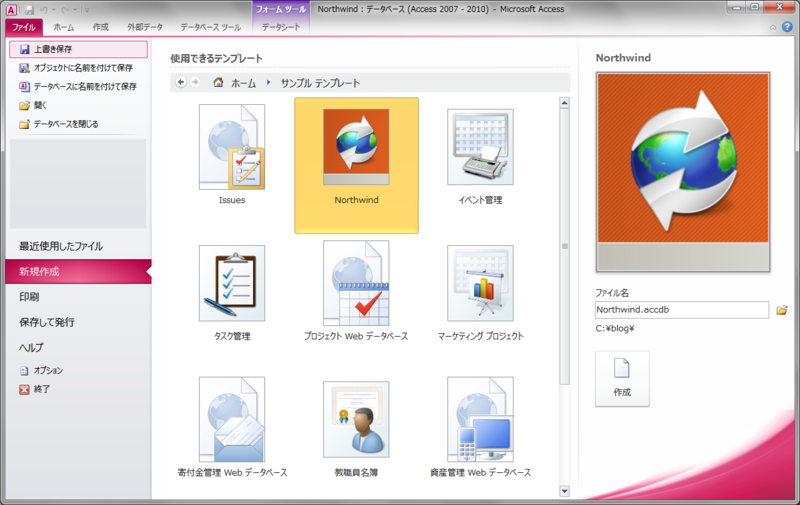Image resolution: width=800 pixels, height=505 pixels.
Task: Switch to the データシート tab
Action: pos(281,28)
